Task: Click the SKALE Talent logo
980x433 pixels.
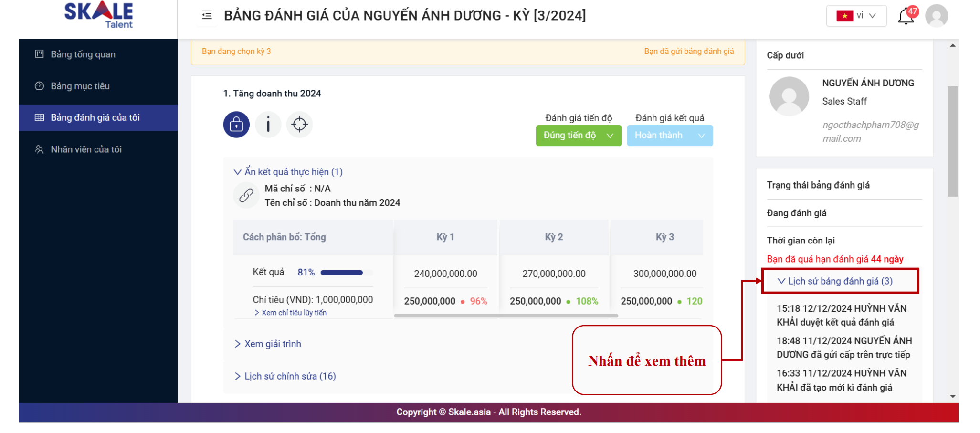Action: (x=99, y=15)
